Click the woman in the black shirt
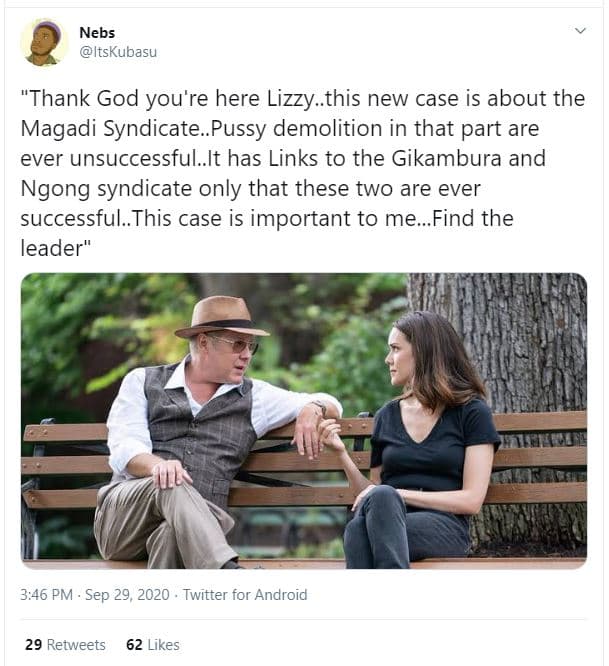The image size is (609, 666). pyautogui.click(x=429, y=440)
